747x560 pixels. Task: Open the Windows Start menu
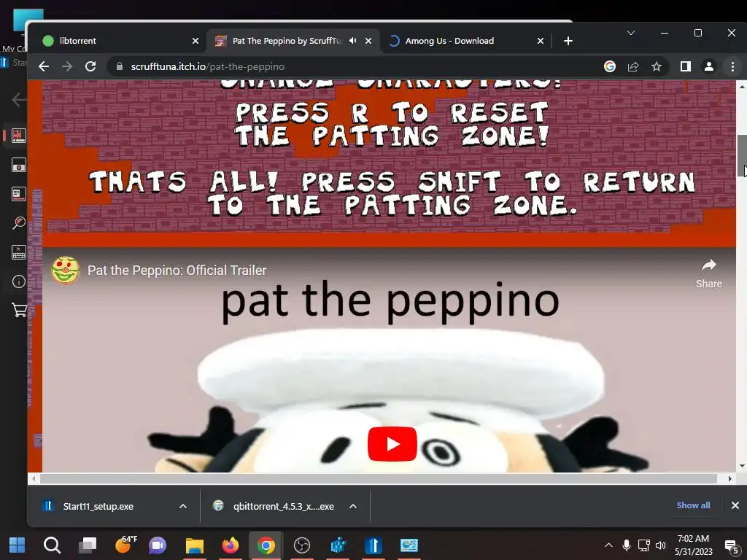coord(18,545)
